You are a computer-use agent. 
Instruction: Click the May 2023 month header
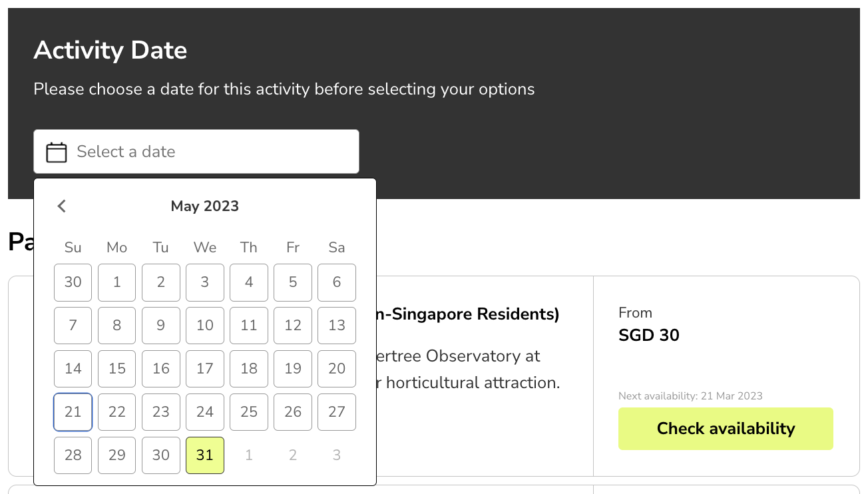pyautogui.click(x=205, y=206)
